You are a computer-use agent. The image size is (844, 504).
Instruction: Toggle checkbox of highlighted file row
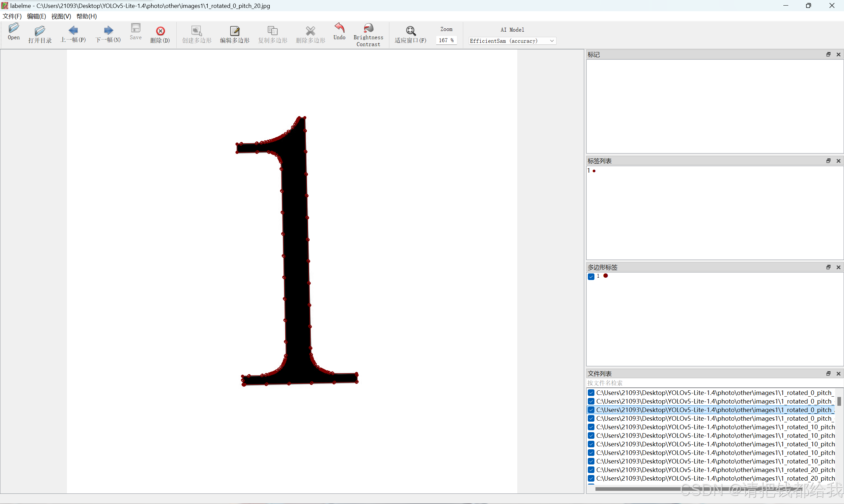591,410
